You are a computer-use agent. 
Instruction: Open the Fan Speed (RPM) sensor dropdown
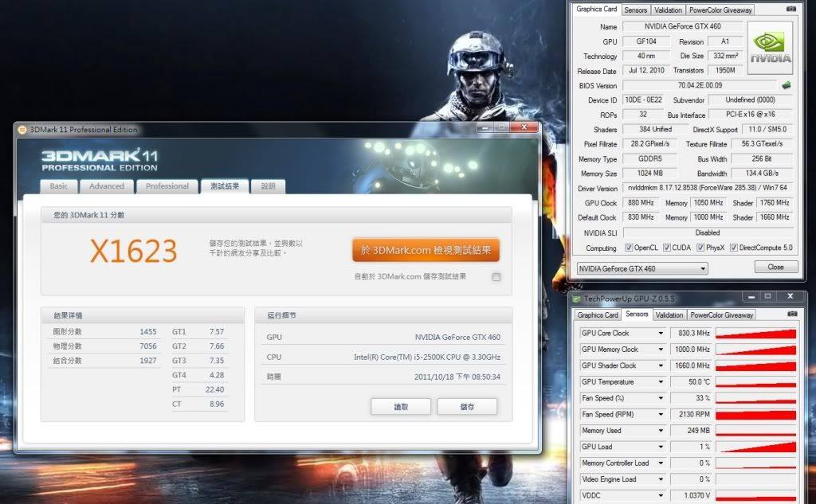pyautogui.click(x=661, y=414)
